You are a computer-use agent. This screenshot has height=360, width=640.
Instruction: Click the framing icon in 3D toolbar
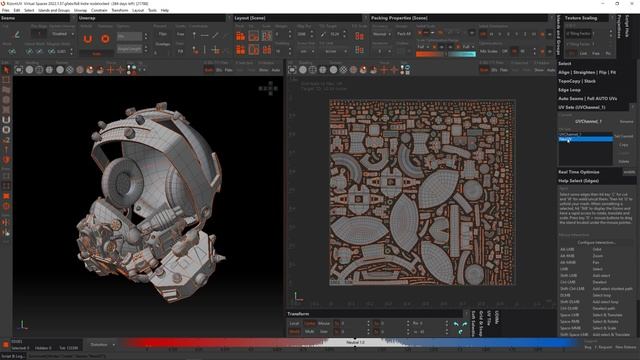pyautogui.click(x=19, y=70)
